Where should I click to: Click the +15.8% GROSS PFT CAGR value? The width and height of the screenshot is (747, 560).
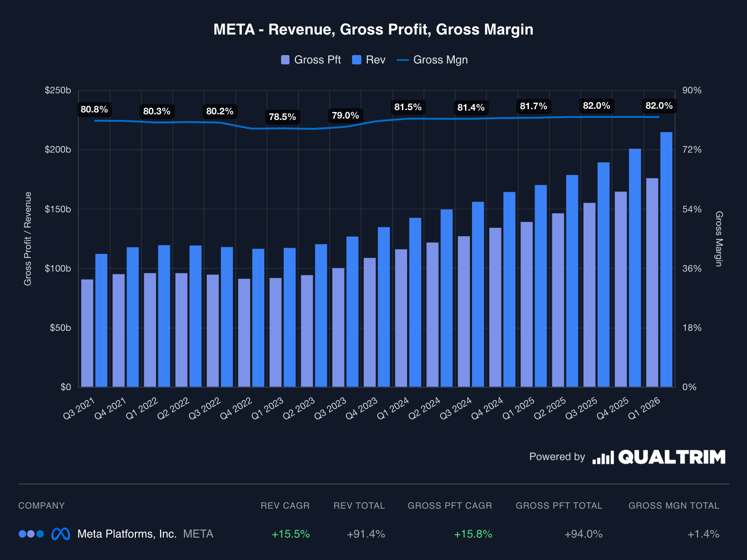[473, 534]
